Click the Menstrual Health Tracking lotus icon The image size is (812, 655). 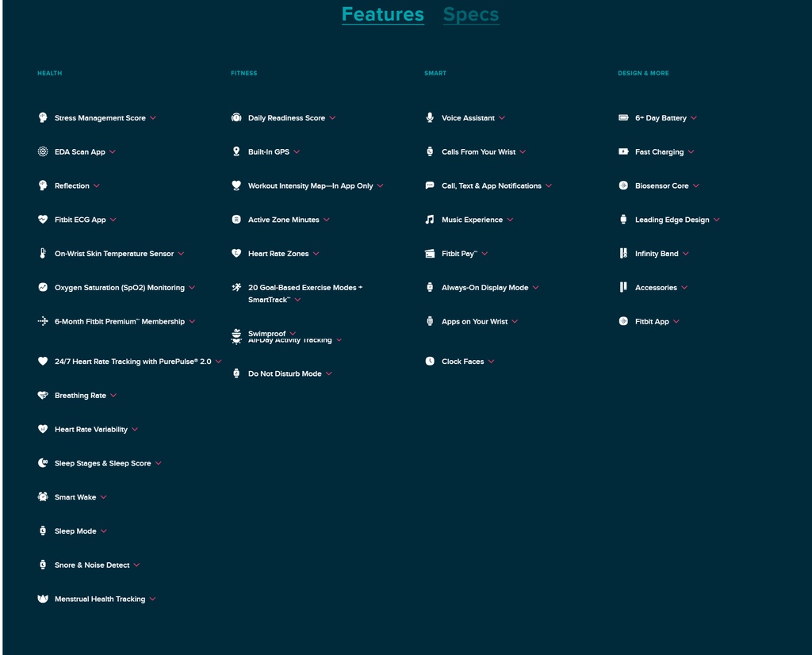tap(43, 599)
